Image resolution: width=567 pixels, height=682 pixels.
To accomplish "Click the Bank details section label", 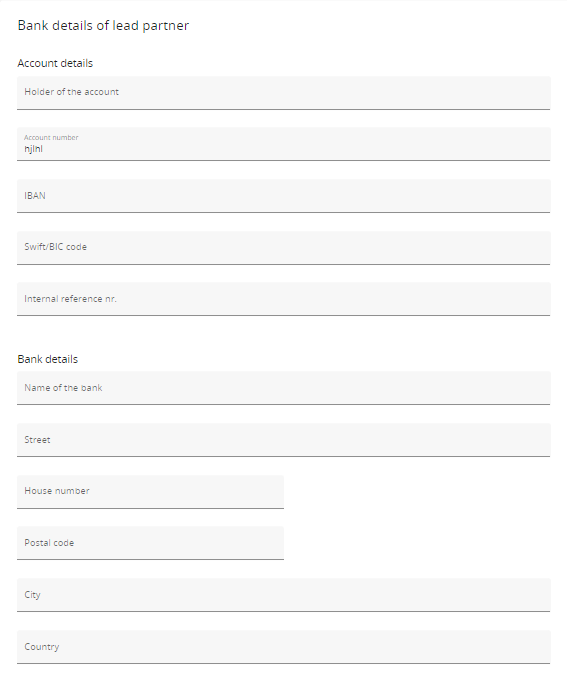I will click(47, 359).
